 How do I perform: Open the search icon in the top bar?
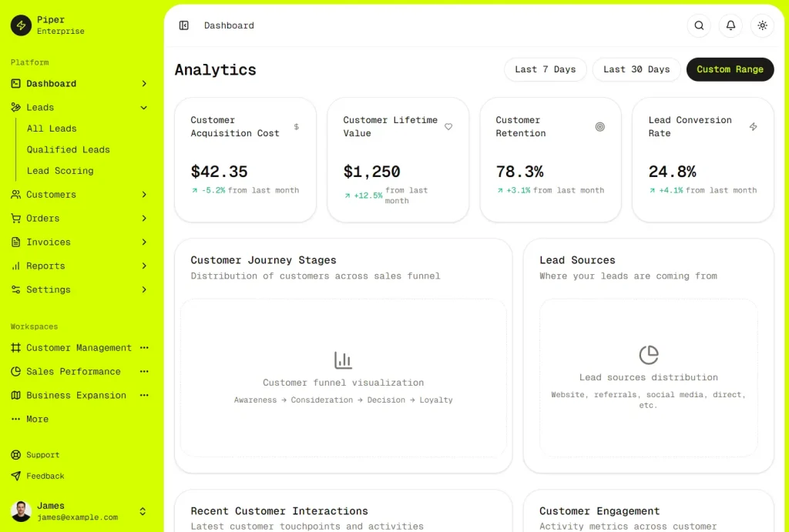tap(698, 25)
